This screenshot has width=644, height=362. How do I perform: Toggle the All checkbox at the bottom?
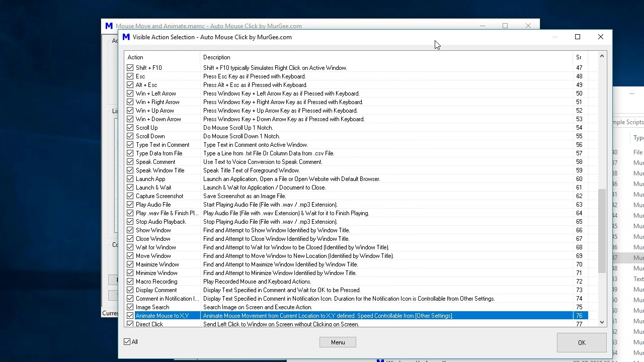127,342
